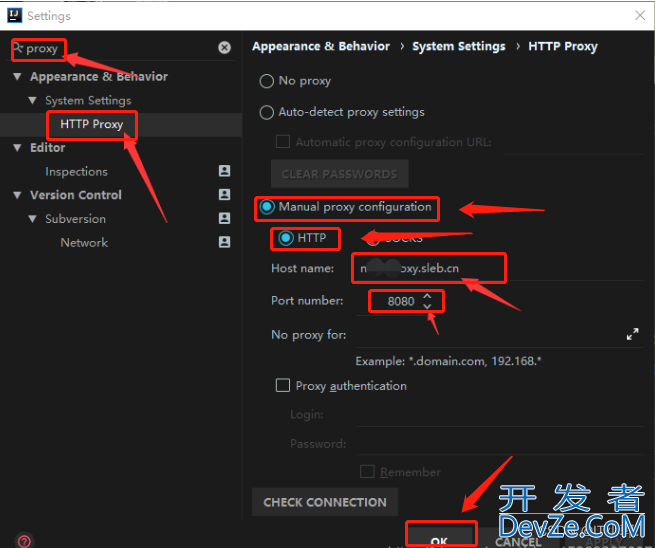
Task: Click the Host name input field
Action: pos(499,268)
